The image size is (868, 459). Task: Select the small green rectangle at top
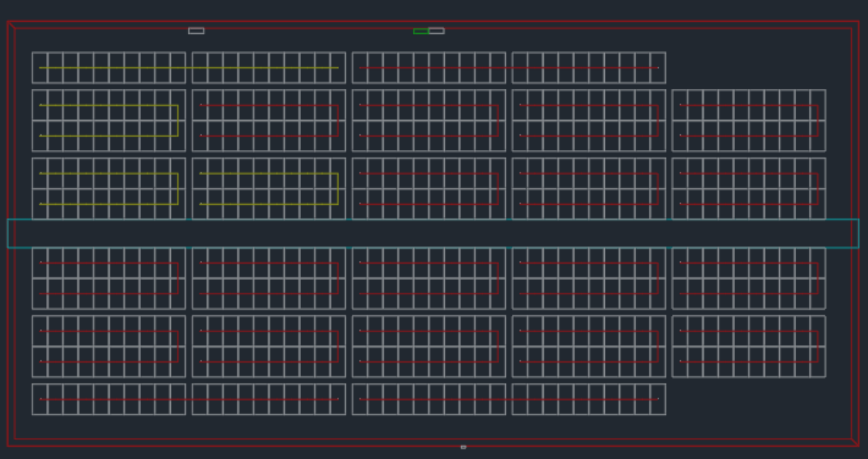pos(420,31)
